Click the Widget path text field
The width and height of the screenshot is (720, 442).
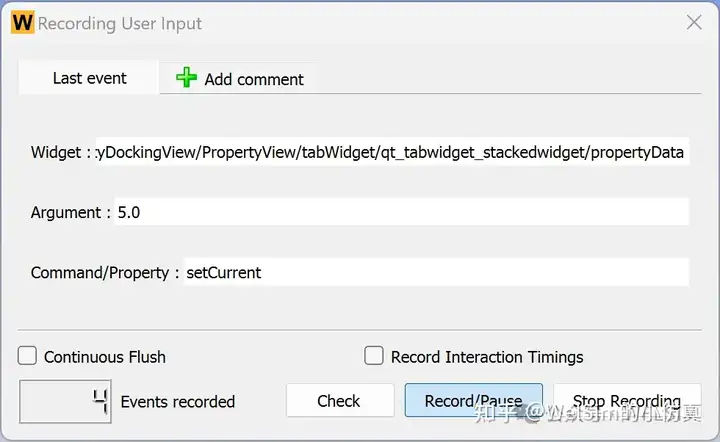click(x=392, y=152)
